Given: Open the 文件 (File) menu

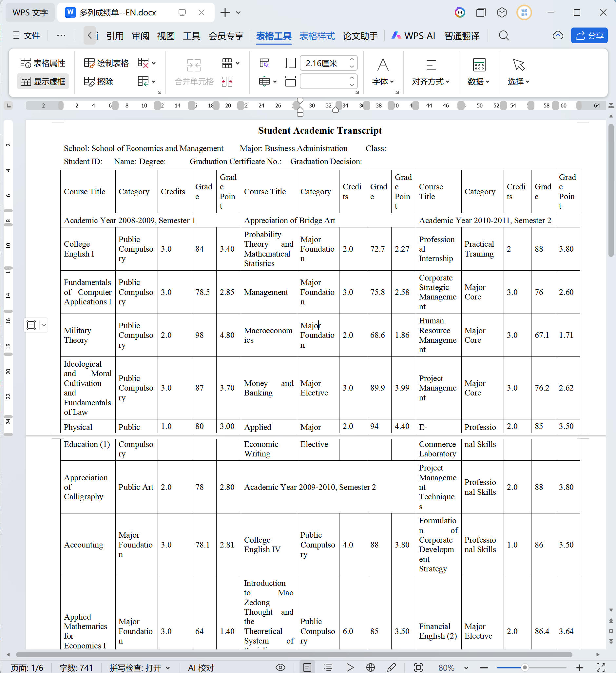Looking at the screenshot, I should pyautogui.click(x=26, y=36).
